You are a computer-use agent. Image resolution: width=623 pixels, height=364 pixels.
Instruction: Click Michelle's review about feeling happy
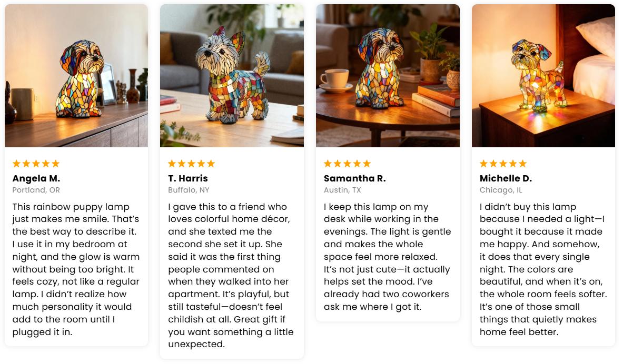coord(543,269)
